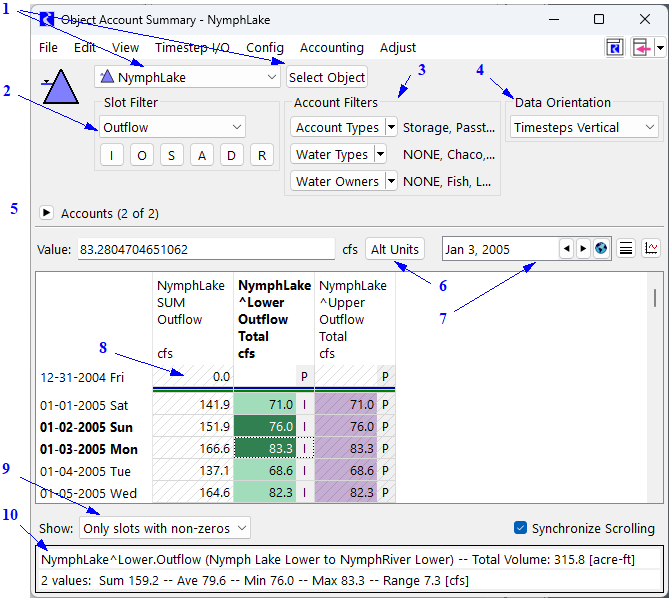Open the Accounting menu
This screenshot has height=600, width=670.
[x=332, y=47]
